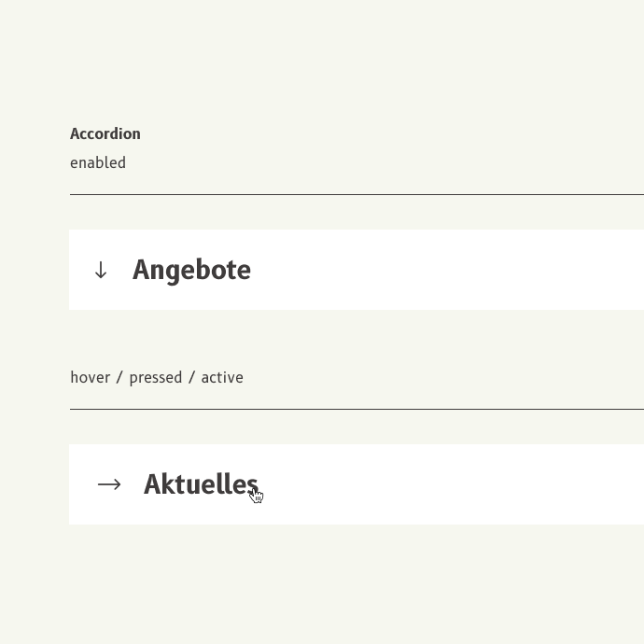Click the "enabled" state label
Viewport: 644px width, 644px height.
(x=98, y=162)
